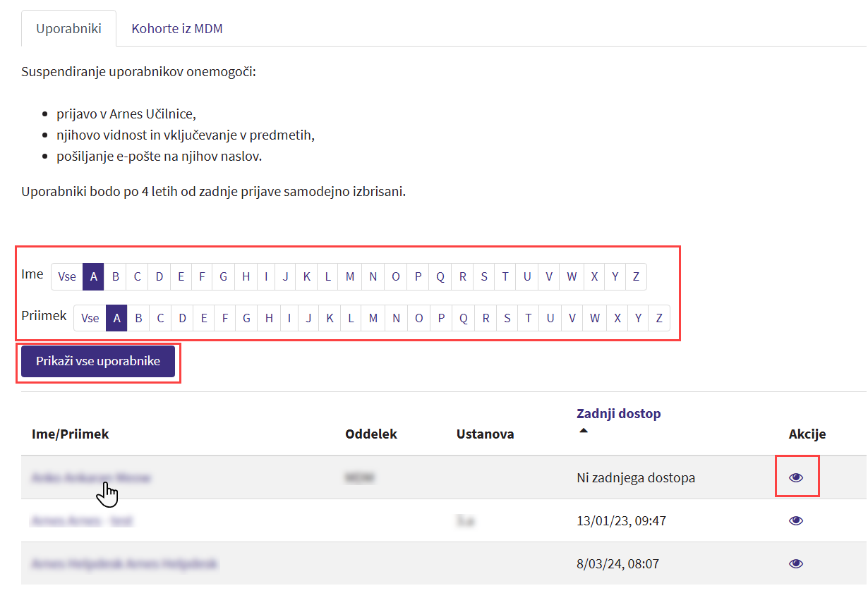Click the Ustanova column header
Screen dimensions: 868x605
[x=486, y=434]
